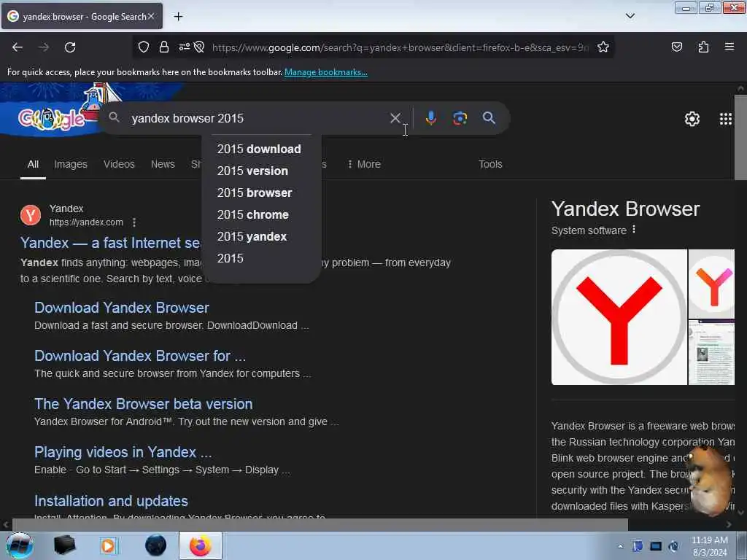Choose the '2015 download' suggestion
The image size is (747, 560).
coord(259,149)
